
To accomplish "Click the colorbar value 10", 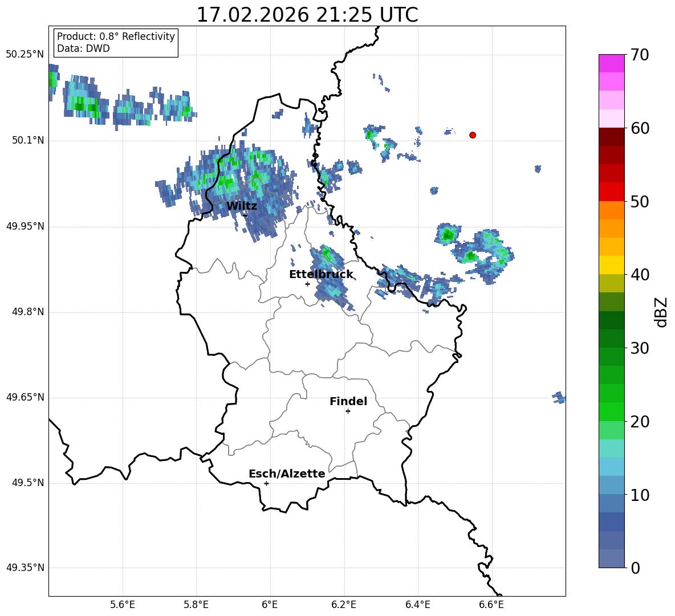I will [640, 495].
